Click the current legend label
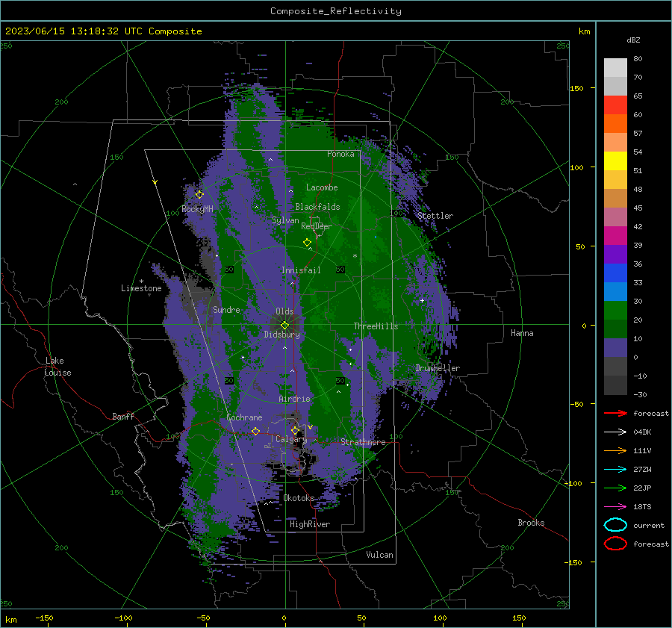This screenshot has width=672, height=628. (x=649, y=525)
